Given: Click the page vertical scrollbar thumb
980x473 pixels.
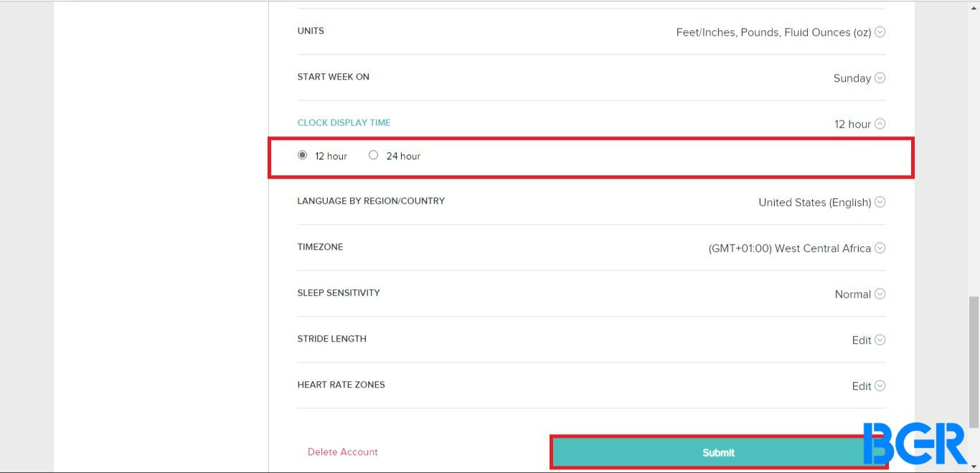Looking at the screenshot, I should coord(974,362).
